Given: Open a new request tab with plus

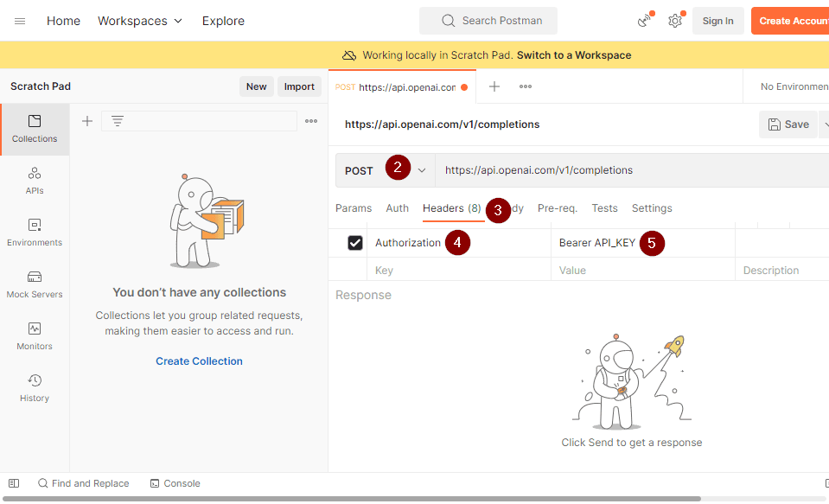Looking at the screenshot, I should (x=494, y=86).
